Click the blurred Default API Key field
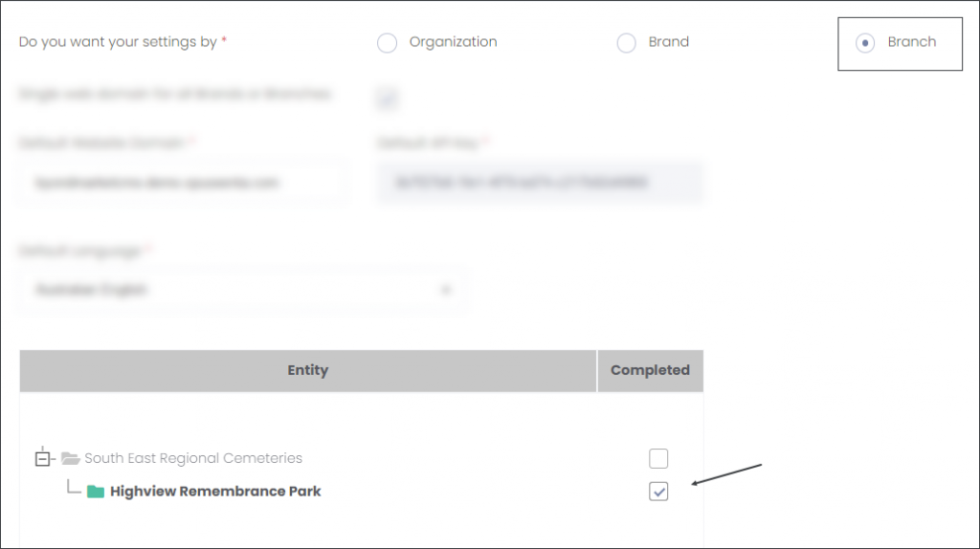 click(540, 183)
